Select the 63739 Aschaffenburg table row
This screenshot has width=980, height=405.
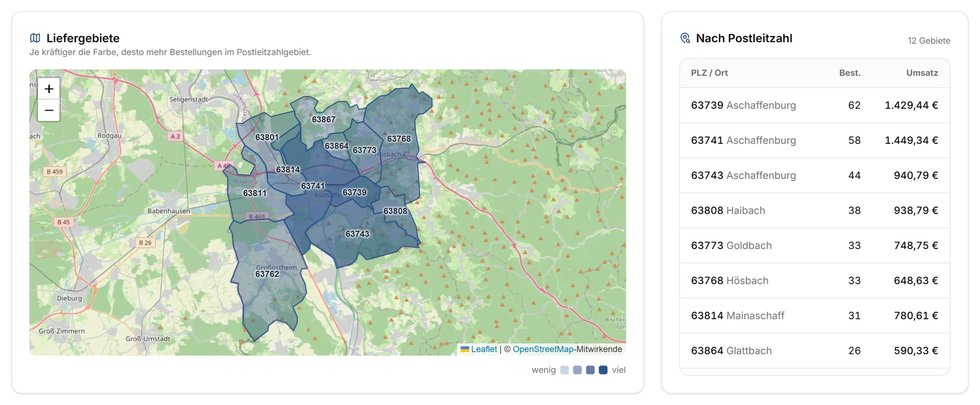[815, 105]
